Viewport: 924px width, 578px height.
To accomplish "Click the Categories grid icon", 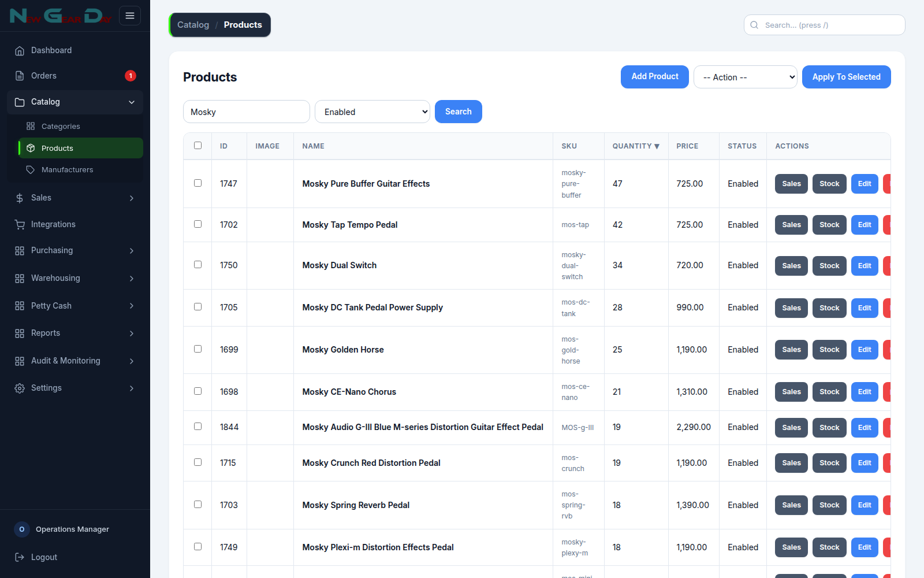I will tap(31, 126).
